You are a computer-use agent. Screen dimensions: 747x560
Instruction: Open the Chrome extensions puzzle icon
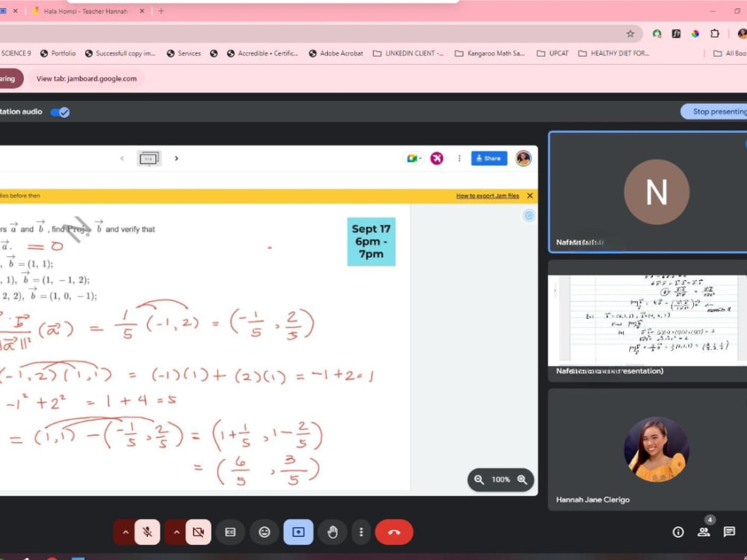click(715, 34)
